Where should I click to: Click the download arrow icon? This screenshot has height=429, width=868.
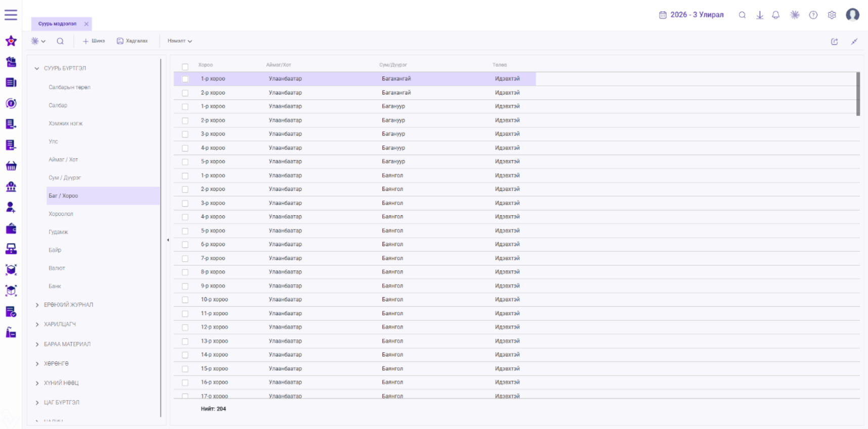(759, 15)
